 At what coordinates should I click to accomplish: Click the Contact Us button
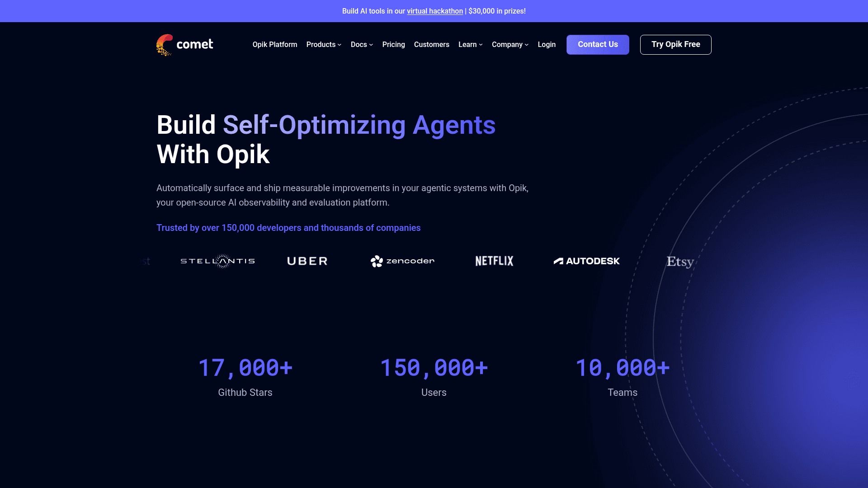[598, 44]
